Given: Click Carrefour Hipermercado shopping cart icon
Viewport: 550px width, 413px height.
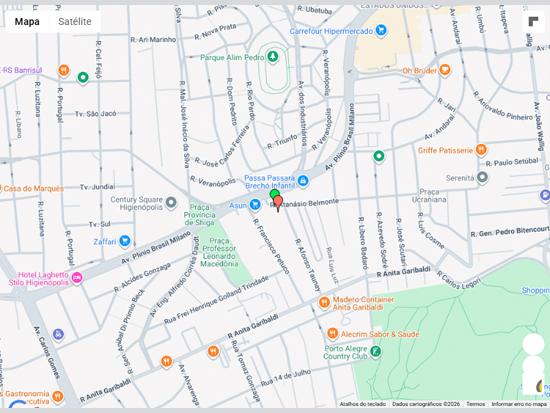Looking at the screenshot, I should (381, 31).
